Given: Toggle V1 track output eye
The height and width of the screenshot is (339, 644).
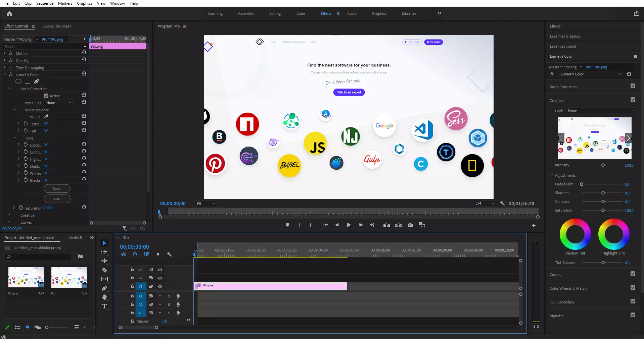Looking at the screenshot, I should (160, 286).
